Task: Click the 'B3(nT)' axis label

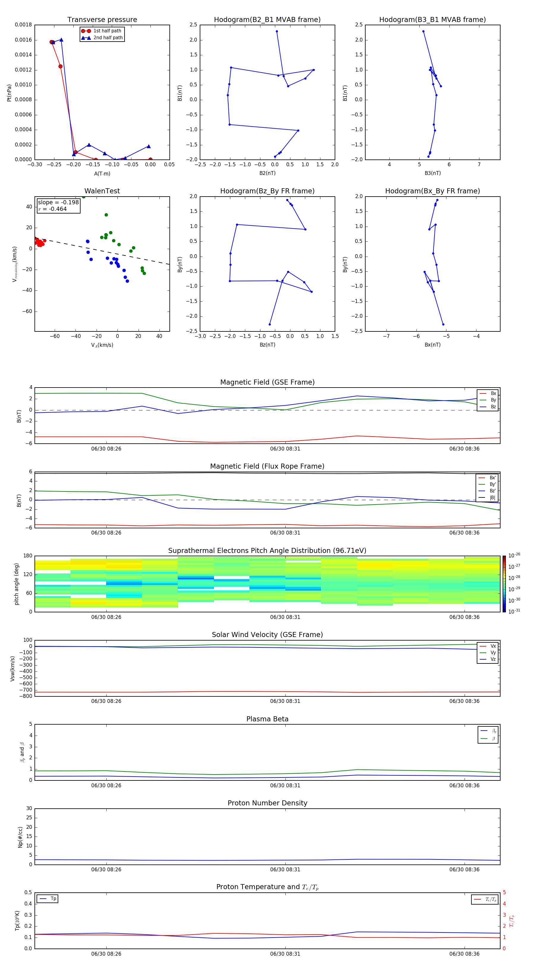Action: click(432, 173)
